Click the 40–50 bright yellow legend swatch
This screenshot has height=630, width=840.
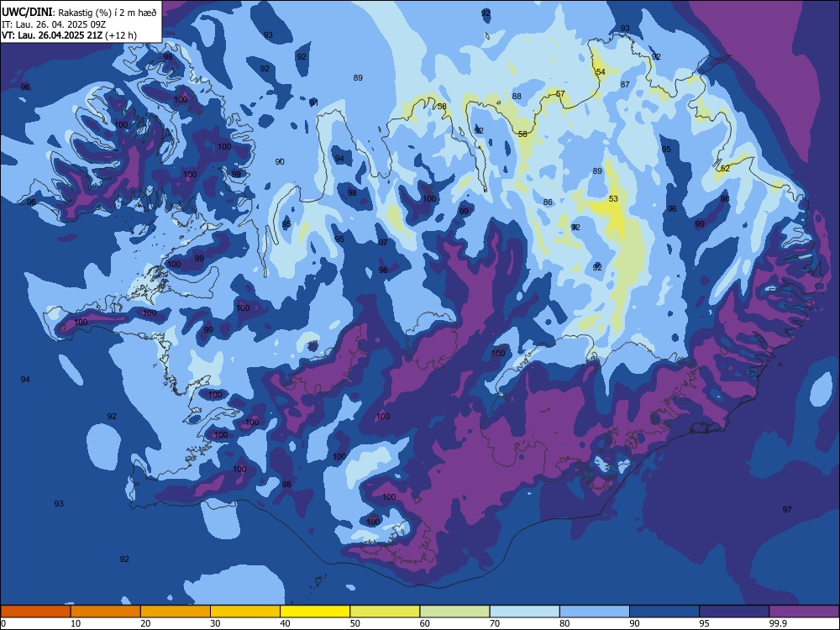[315, 612]
